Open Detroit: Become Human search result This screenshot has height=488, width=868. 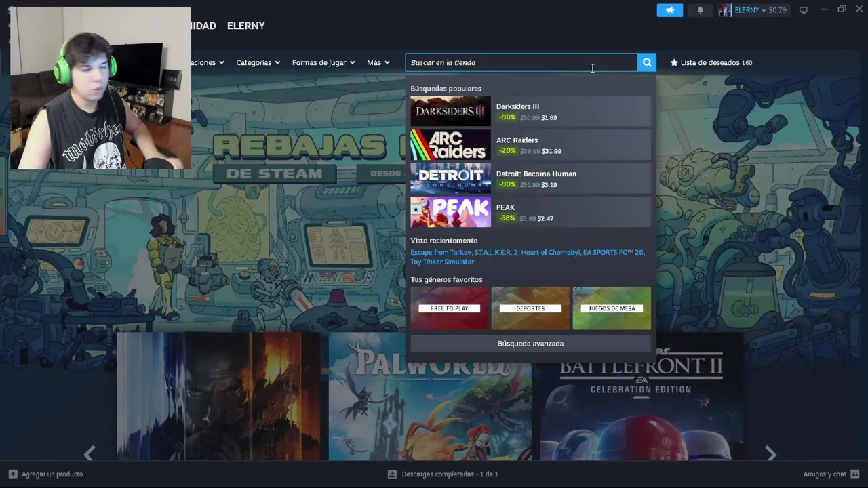530,178
